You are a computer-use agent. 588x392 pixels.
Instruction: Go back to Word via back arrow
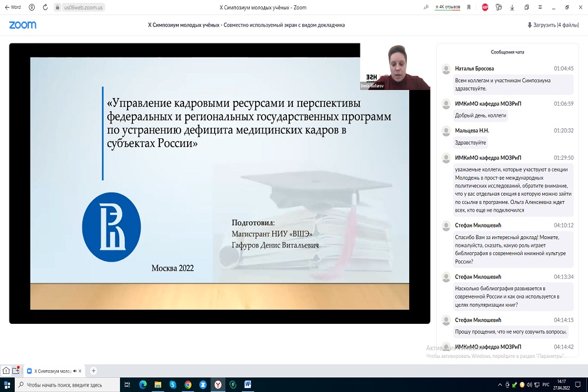click(x=12, y=8)
